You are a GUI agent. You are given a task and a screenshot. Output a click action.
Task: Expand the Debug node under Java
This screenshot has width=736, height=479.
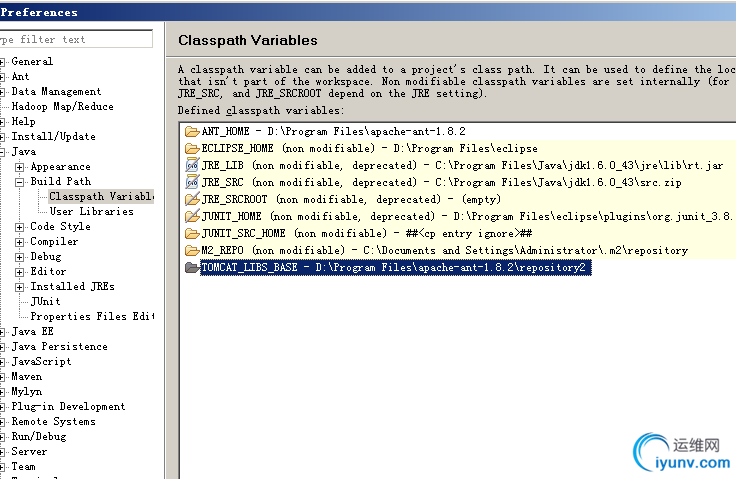[x=19, y=257]
